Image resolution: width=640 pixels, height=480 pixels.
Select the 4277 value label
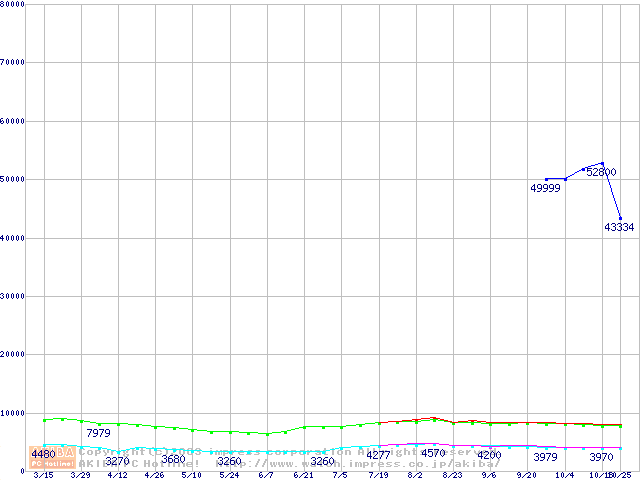coord(378,455)
